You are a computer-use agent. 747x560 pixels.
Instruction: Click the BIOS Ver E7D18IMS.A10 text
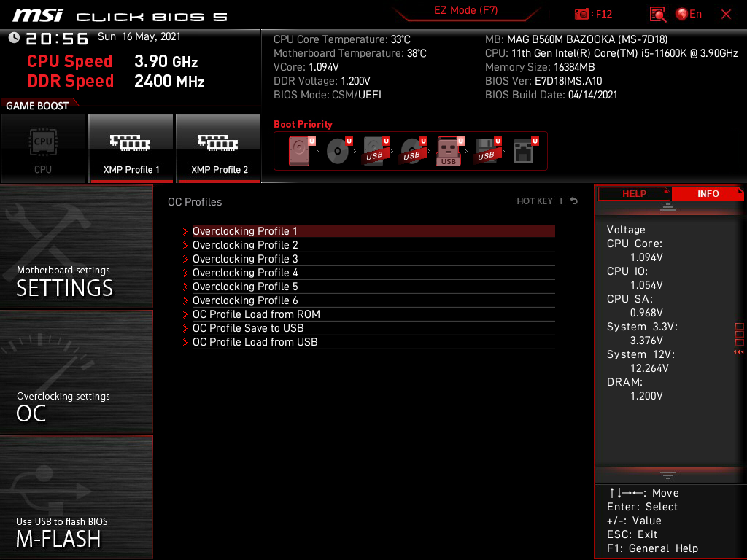543,81
